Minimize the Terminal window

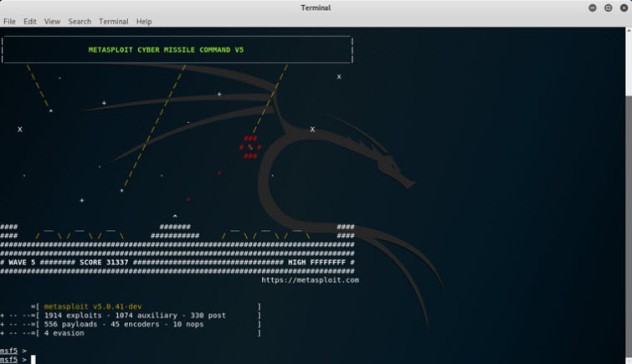coord(593,8)
